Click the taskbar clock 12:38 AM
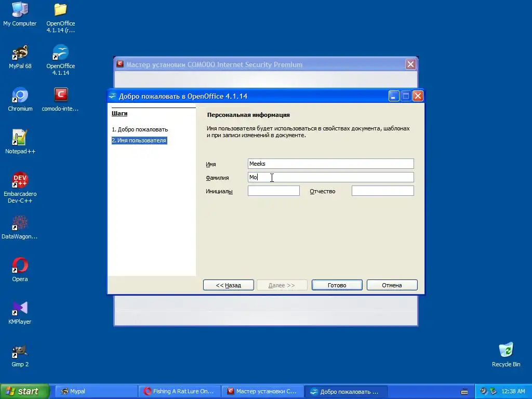The height and width of the screenshot is (399, 532). 513,391
